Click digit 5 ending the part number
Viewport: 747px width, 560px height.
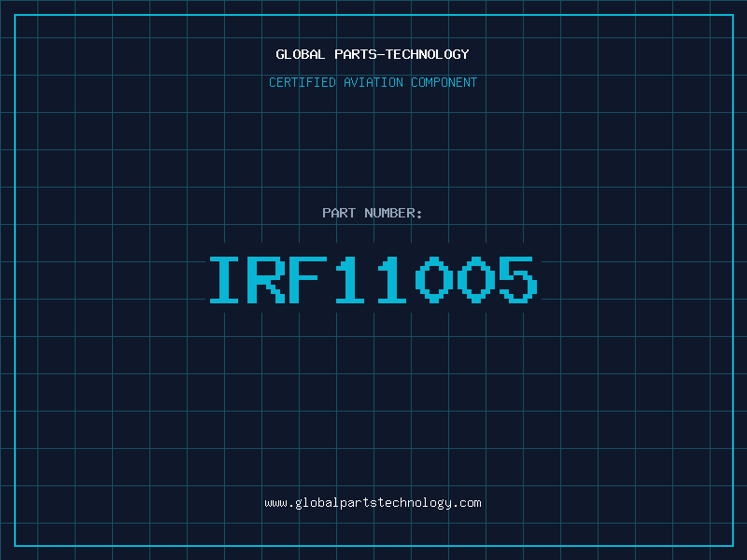(520, 280)
